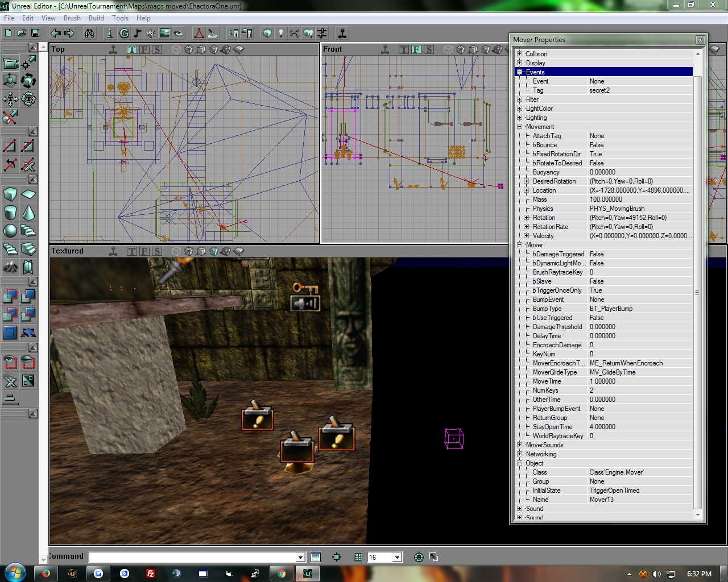
Task: Expand the Collision property category
Action: [x=520, y=54]
